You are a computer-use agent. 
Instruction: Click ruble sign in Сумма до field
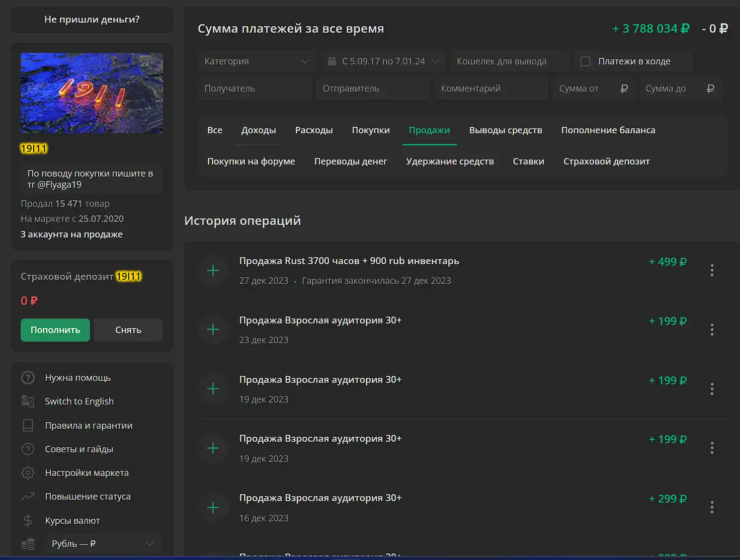[x=711, y=89]
